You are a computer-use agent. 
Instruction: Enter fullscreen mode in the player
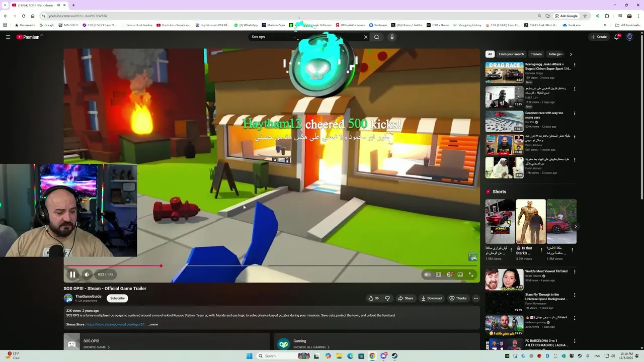(471, 275)
